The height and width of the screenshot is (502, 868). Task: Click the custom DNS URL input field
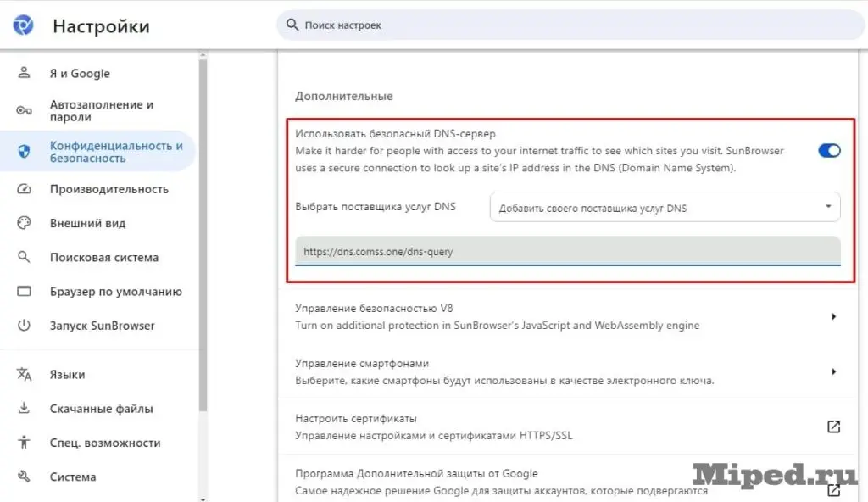[x=567, y=251]
